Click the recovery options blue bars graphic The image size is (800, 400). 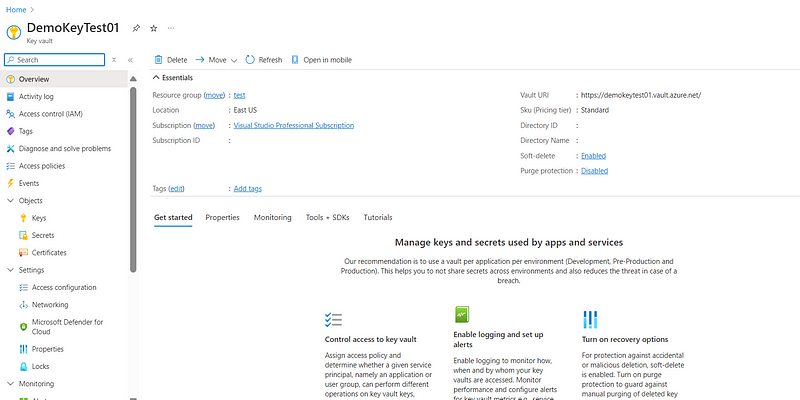tap(590, 319)
